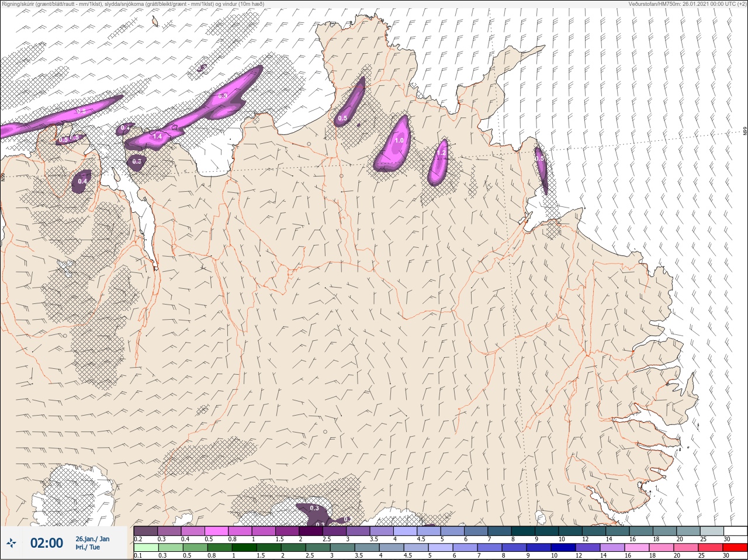Click the 'Rigning/skúrir' map title text
The width and height of the screenshot is (748, 560).
[x=132, y=4]
